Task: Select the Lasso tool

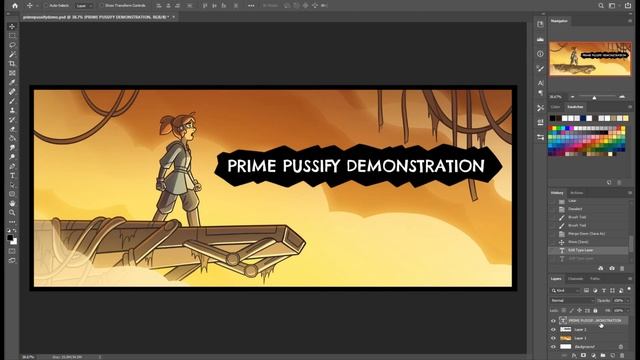Action: tap(12, 45)
